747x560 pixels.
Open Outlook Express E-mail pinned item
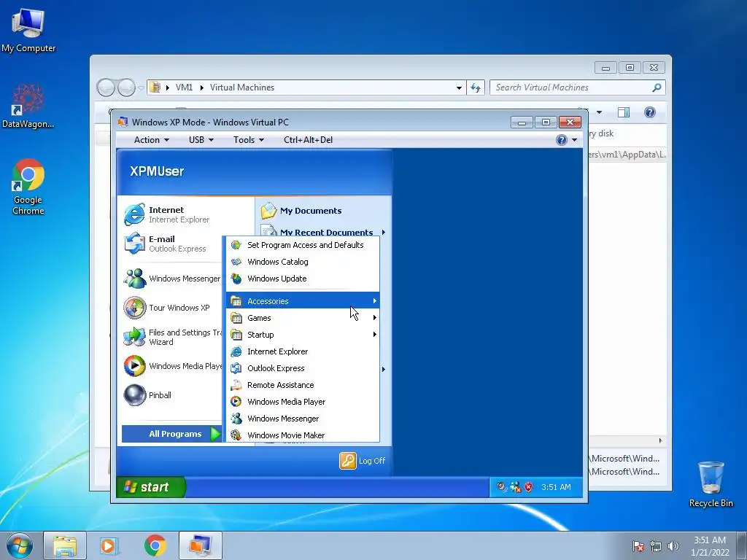[166, 244]
